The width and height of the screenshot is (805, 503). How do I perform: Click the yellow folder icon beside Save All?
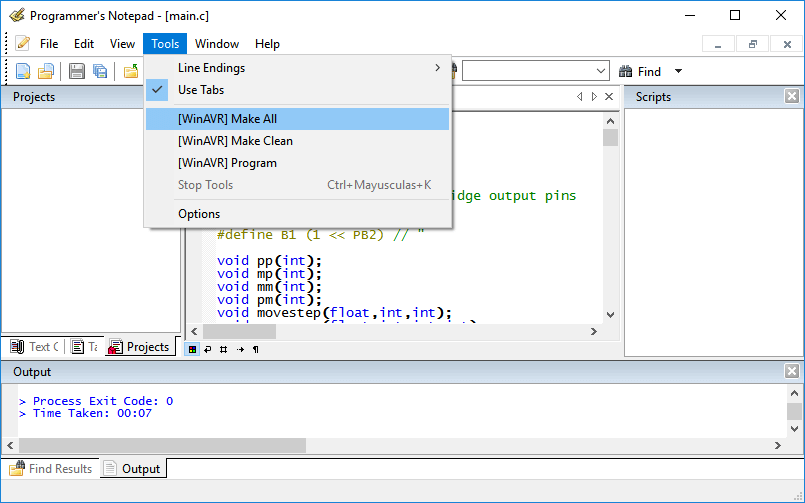click(131, 71)
